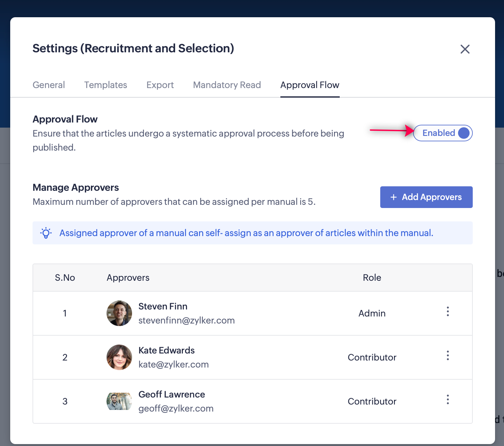Click the Add Approvers button
504x446 pixels.
(426, 197)
